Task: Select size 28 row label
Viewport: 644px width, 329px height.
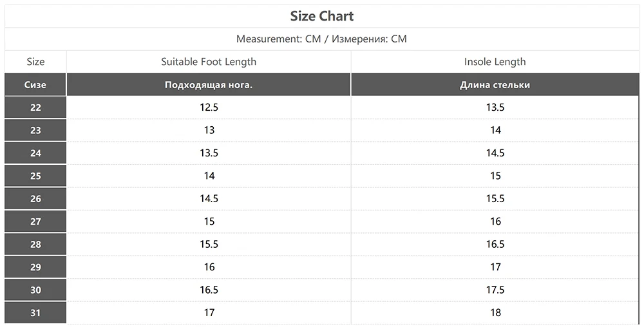Action: pos(35,245)
